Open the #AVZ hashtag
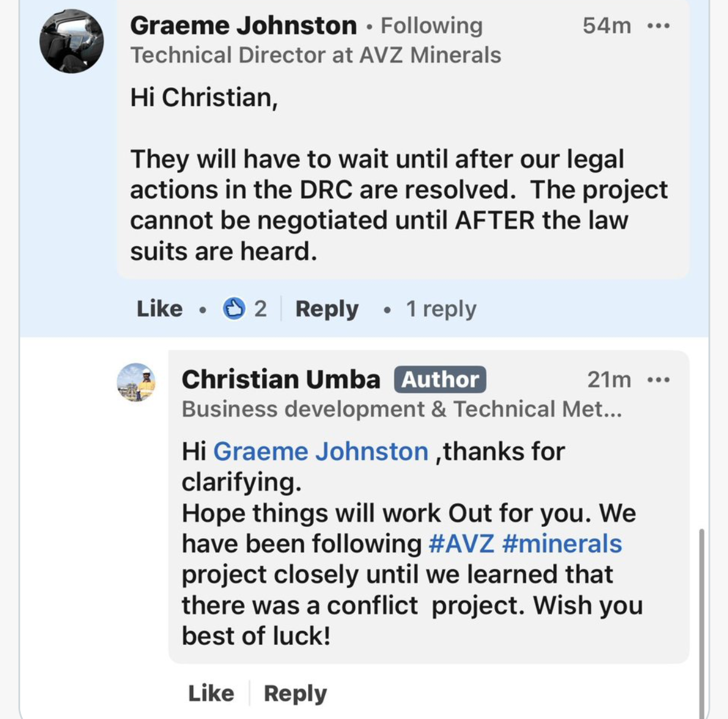Viewport: 728px width, 719px height. coord(461,544)
